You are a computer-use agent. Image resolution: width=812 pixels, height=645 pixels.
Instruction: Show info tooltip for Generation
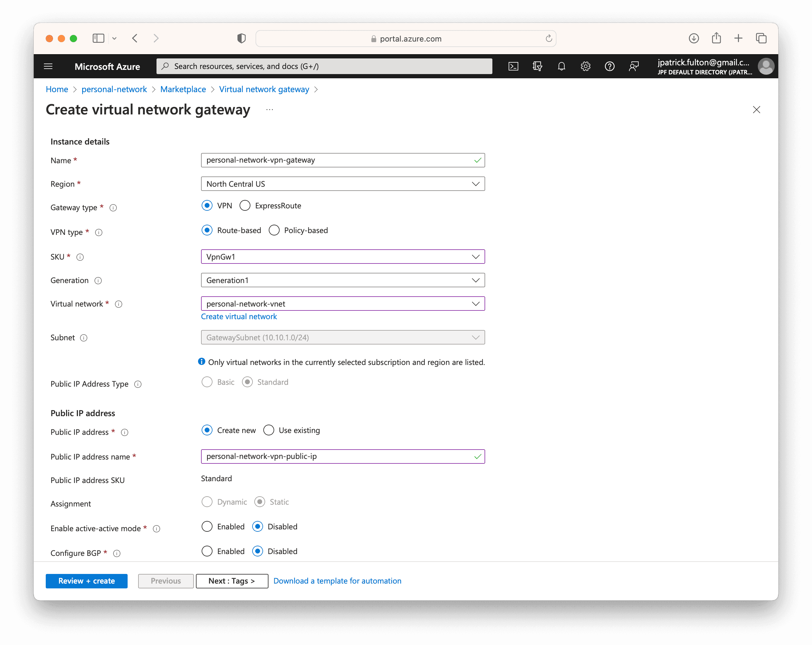point(98,281)
